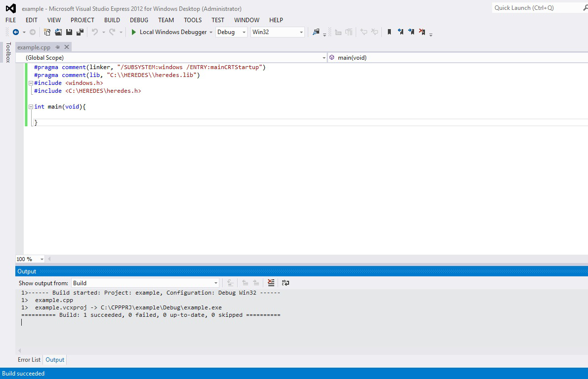
Task: Click the Visual Studio logo icon
Action: 10,8
